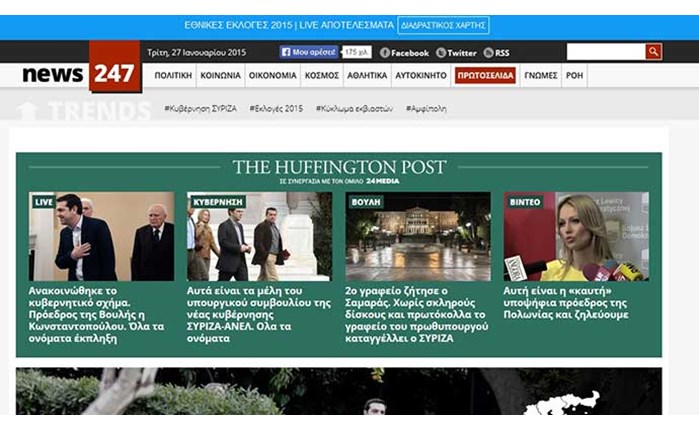Read 'Αυτή είναι η «καυτή» υποψήφια πρόεδρος' headline
Screen dimensions: 699x430
point(566,303)
